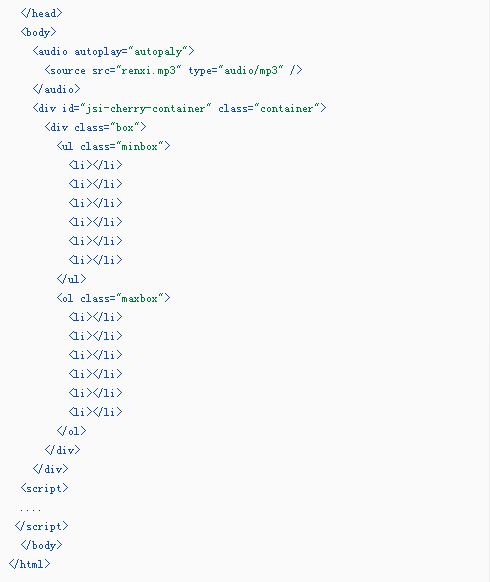Image resolution: width=490 pixels, height=582 pixels.
Task: Select the audio autoplay tag line
Action: click(113, 51)
